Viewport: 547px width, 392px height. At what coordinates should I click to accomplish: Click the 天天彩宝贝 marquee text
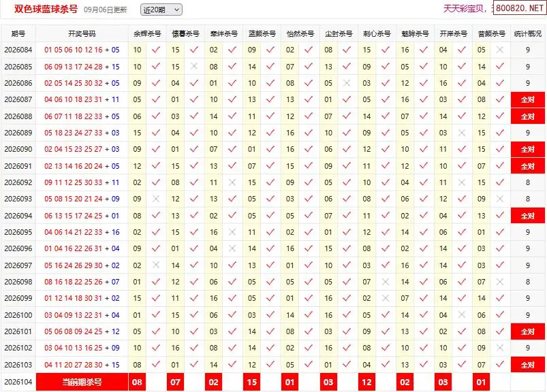click(463, 8)
